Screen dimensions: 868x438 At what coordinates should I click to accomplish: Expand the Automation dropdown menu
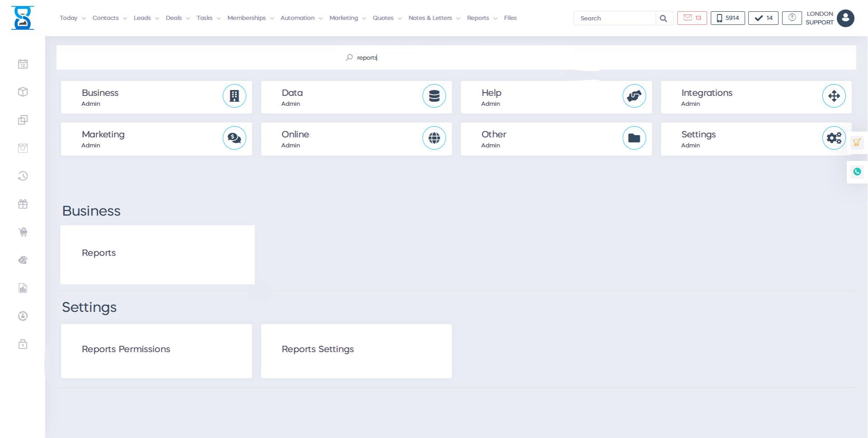click(301, 18)
